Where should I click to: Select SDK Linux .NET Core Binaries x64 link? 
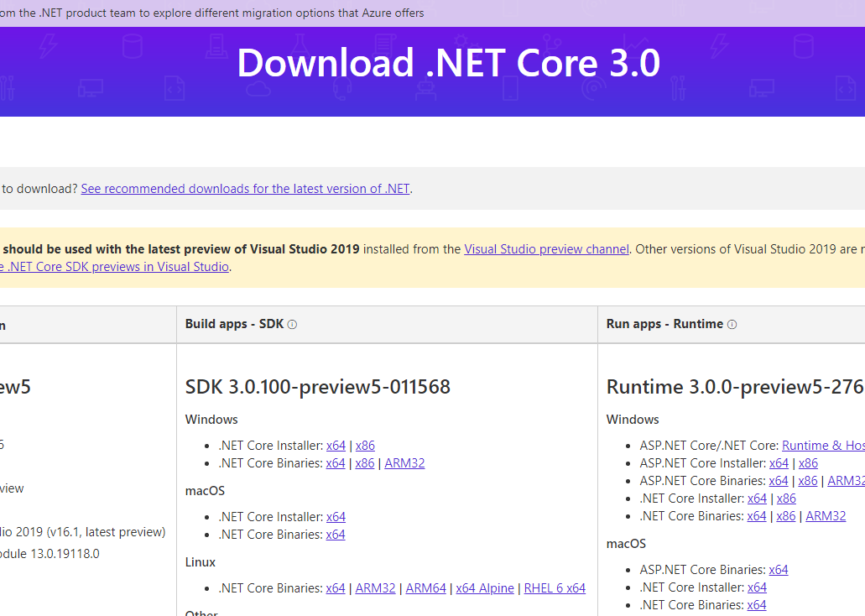[336, 588]
